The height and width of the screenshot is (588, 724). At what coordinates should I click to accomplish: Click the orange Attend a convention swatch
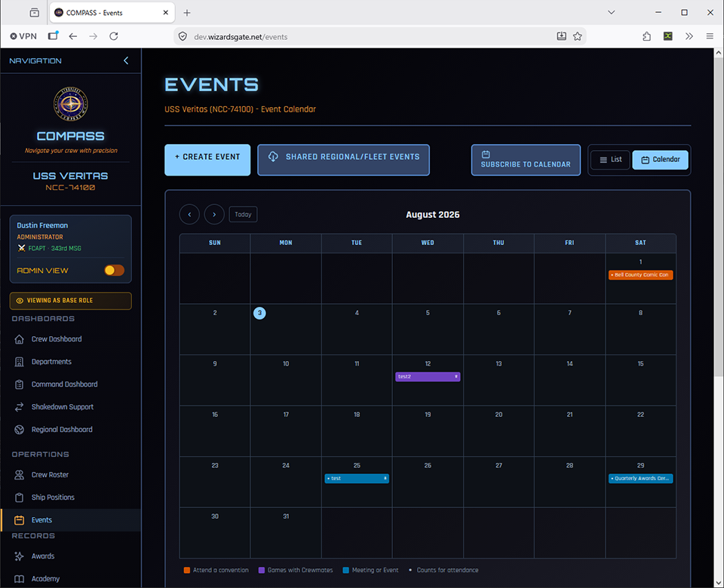click(186, 571)
